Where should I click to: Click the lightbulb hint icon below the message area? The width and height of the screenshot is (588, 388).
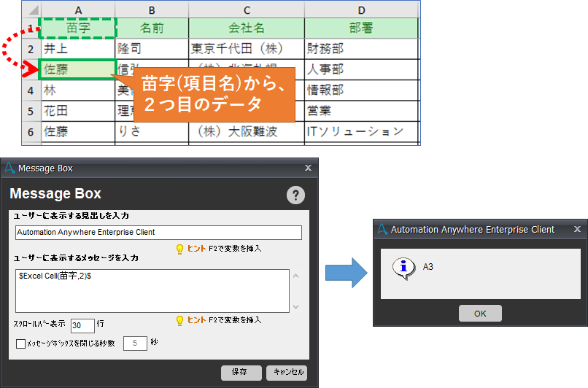[179, 320]
